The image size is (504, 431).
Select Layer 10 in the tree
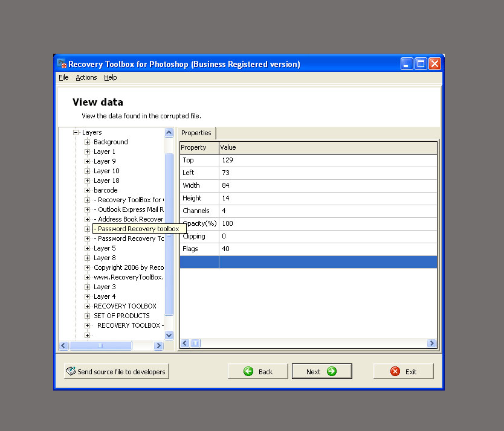click(106, 171)
